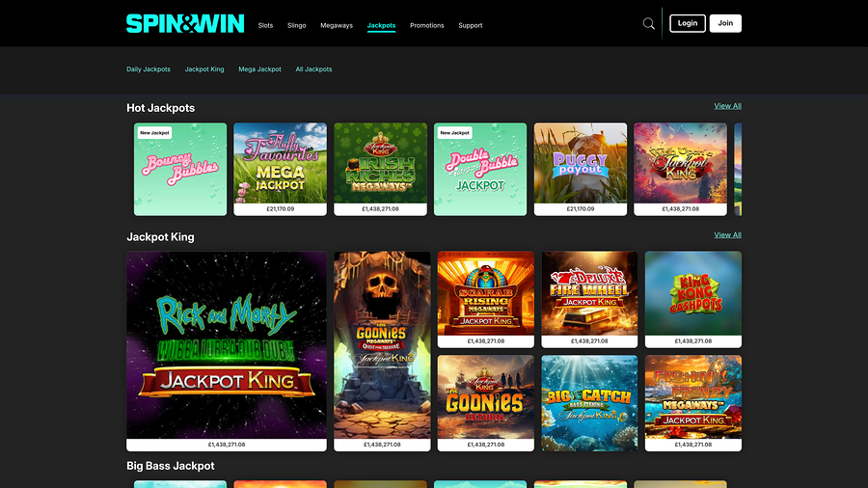Open The Goonies Return tile

(x=485, y=403)
